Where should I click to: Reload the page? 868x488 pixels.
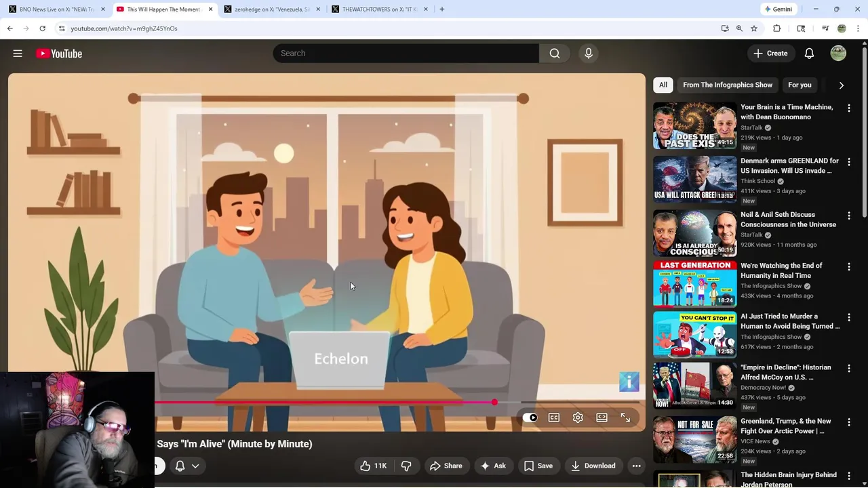click(42, 28)
